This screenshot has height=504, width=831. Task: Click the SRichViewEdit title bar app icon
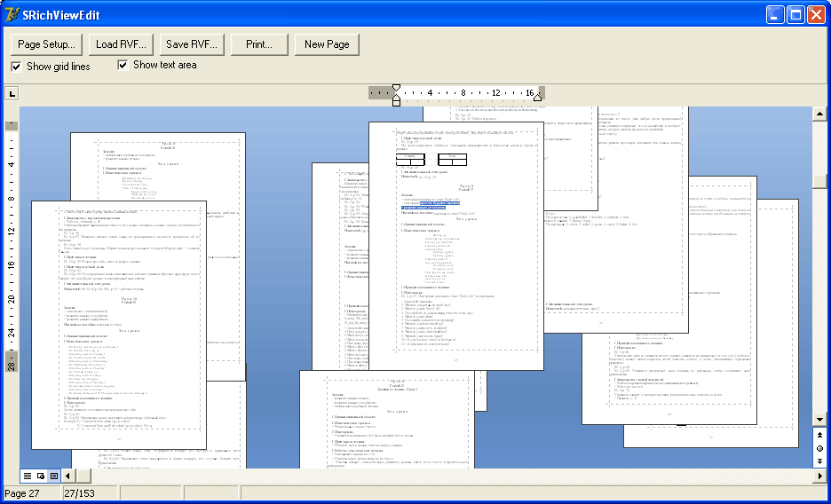[x=12, y=14]
